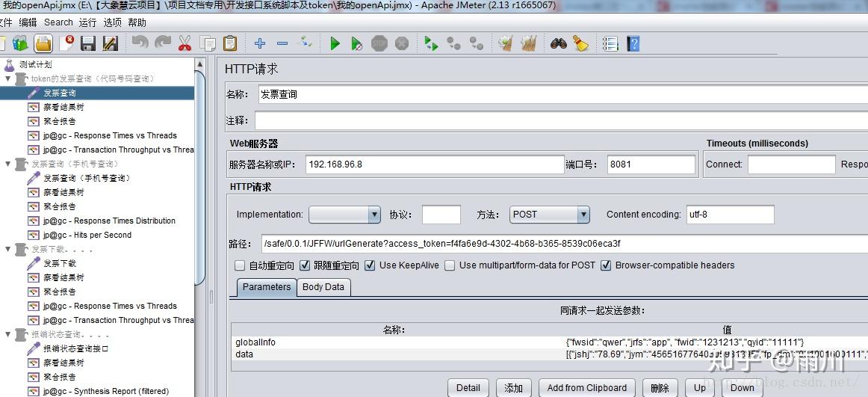The height and width of the screenshot is (397, 868).
Task: Collapse the 发票下载 thread group
Action: pyautogui.click(x=7, y=249)
